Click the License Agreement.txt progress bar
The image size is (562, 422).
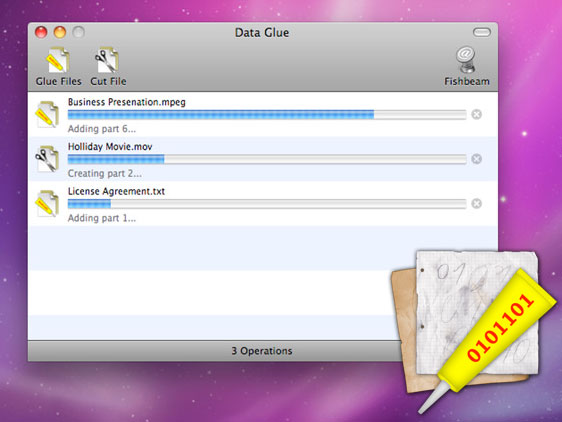click(267, 204)
